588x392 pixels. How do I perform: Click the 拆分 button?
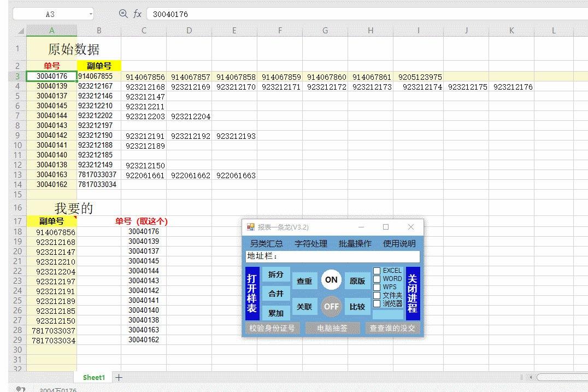[x=276, y=274]
